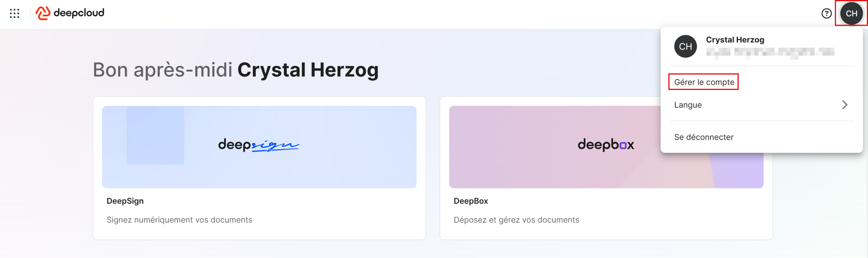Viewport: 868px width, 258px height.
Task: Open the Langue submenu
Action: pos(688,105)
